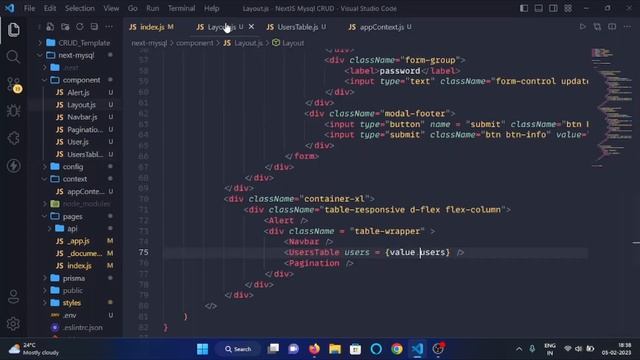Viewport: 640px width, 360px height.
Task: Open the weather widget on taskbar
Action: (x=34, y=349)
